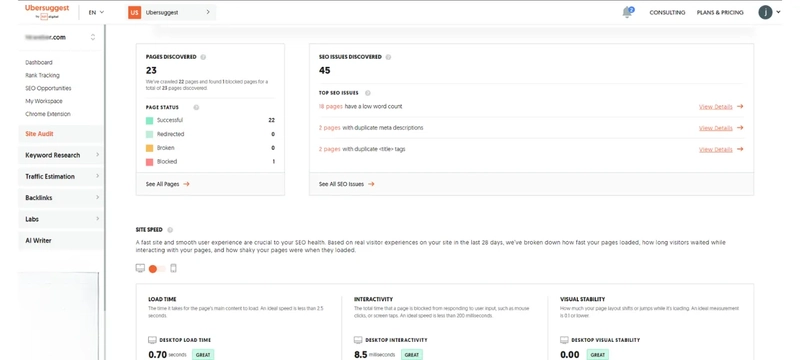Click '2 pages' for duplicate meta descriptions
Screen dimensions: 800x360
330,128
